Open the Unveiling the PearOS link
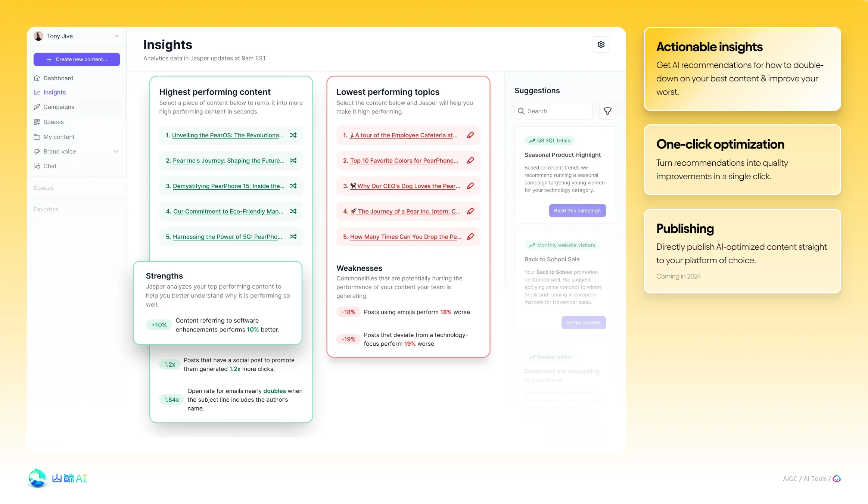The width and height of the screenshot is (868, 504). click(228, 136)
